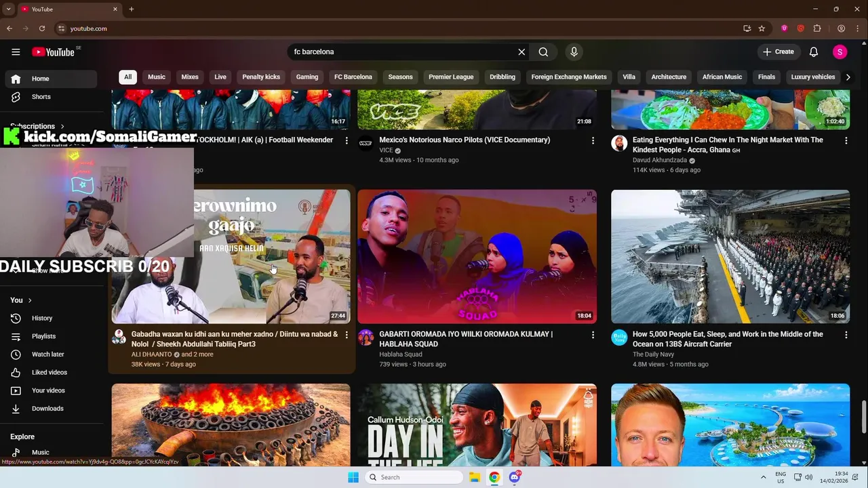Click the YouTube logo
Image resolution: width=868 pixels, height=488 pixels.
53,52
